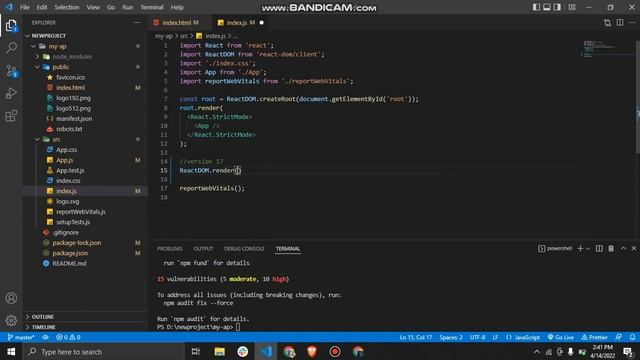Image resolution: width=640 pixels, height=360 pixels.
Task: Open File Explorer from taskbar
Action: coord(220,351)
